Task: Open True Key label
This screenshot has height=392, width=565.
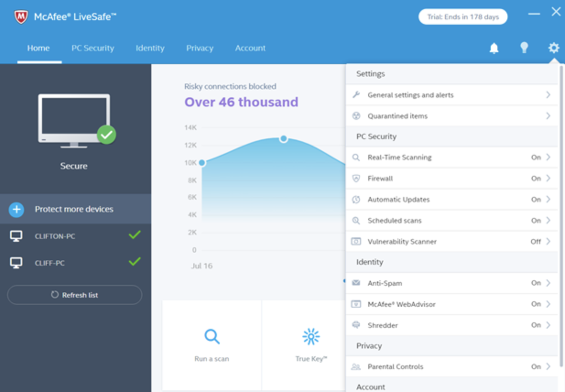Action: (x=311, y=359)
